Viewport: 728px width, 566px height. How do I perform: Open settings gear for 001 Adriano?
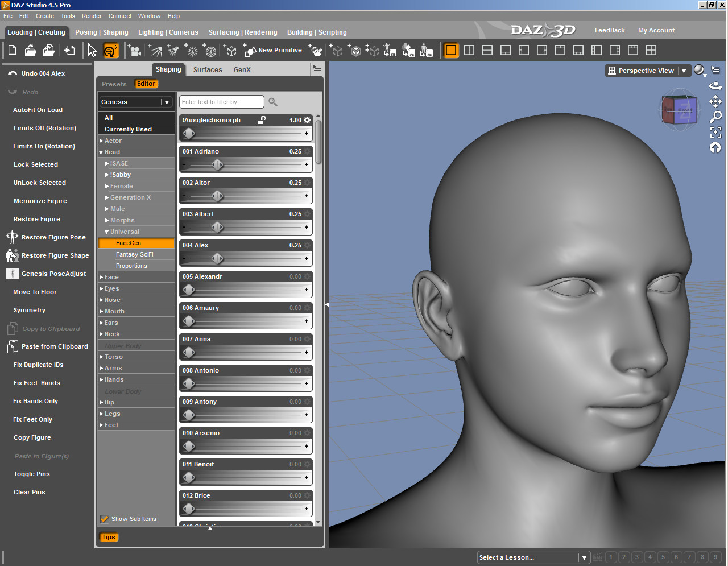coord(308,151)
